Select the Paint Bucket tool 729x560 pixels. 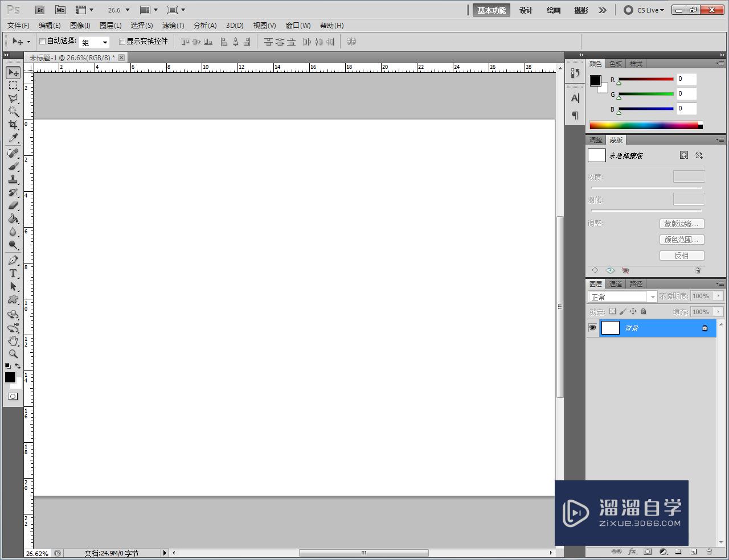point(13,219)
